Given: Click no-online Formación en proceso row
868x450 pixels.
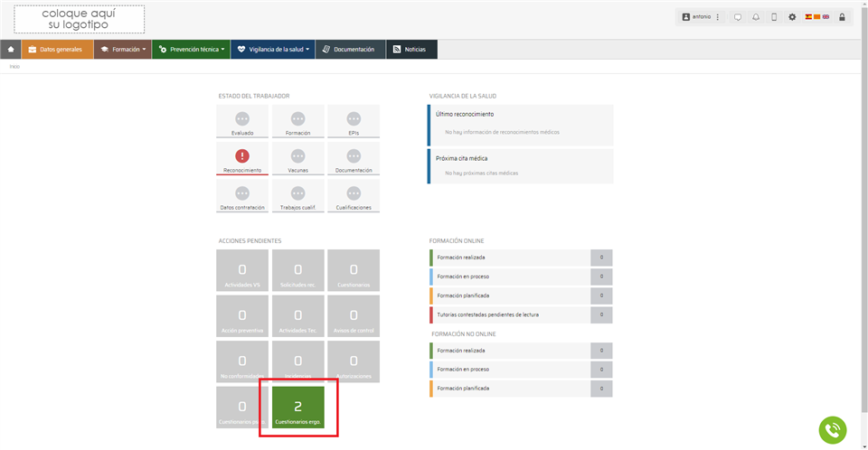Looking at the screenshot, I should pyautogui.click(x=521, y=370).
